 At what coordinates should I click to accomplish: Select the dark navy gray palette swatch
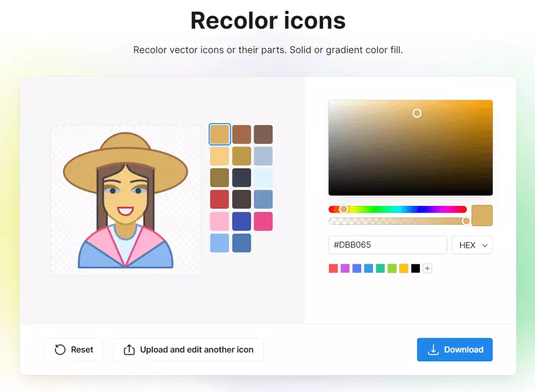[x=241, y=178]
